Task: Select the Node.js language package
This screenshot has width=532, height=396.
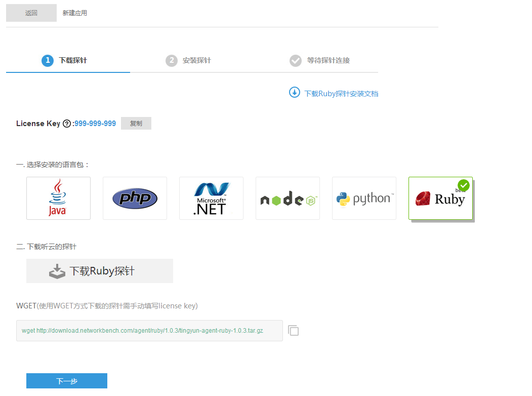Action: click(x=288, y=198)
